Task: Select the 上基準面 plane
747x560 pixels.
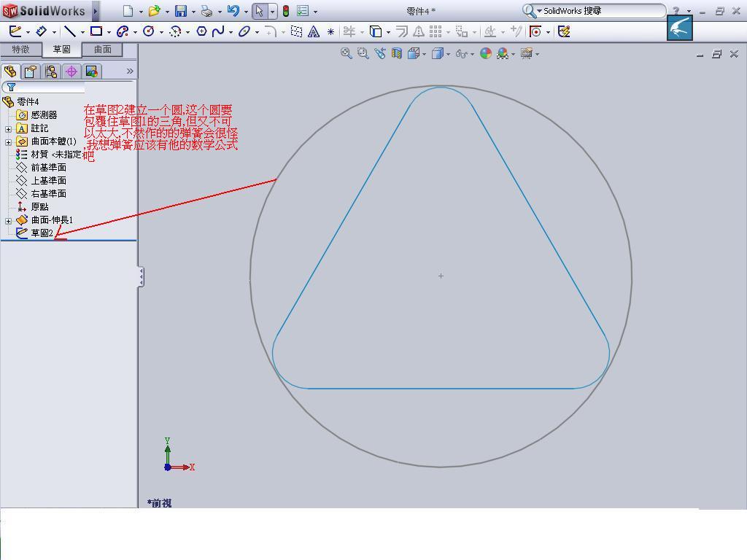Action: click(x=49, y=181)
